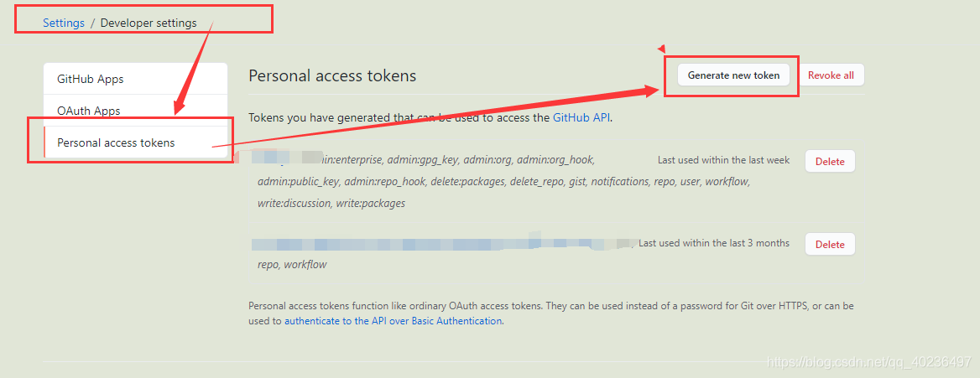Image resolution: width=980 pixels, height=378 pixels.
Task: Click the Personal access tokens heading
Action: tap(332, 75)
